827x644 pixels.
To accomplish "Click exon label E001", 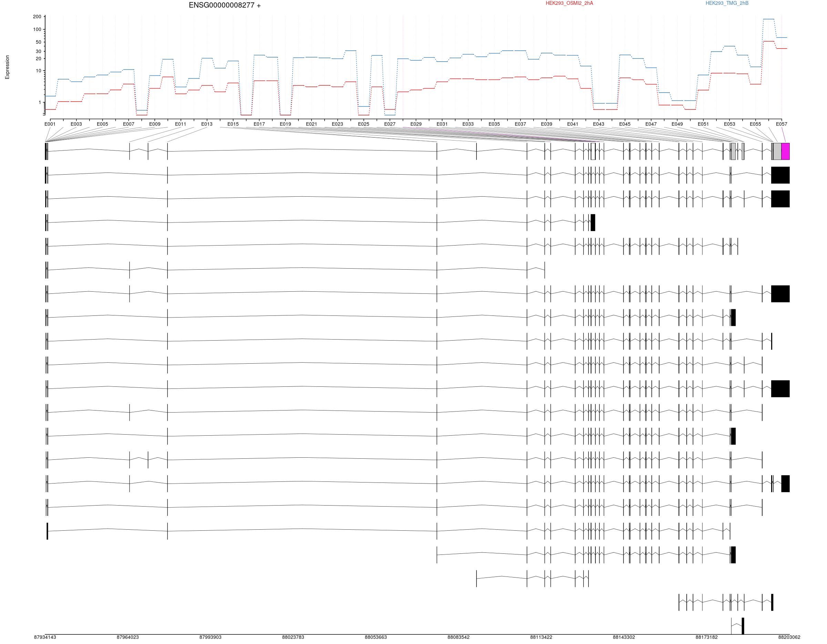I will point(50,124).
